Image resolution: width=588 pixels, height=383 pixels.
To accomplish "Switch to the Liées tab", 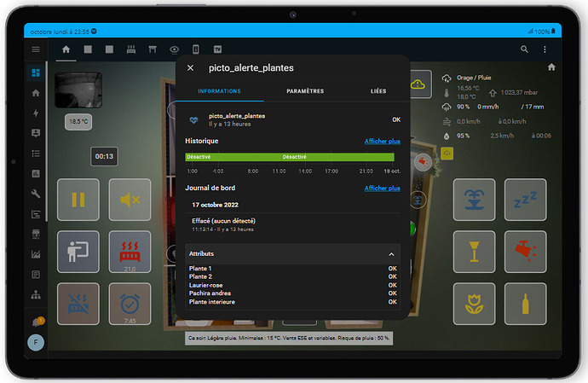I will click(378, 90).
